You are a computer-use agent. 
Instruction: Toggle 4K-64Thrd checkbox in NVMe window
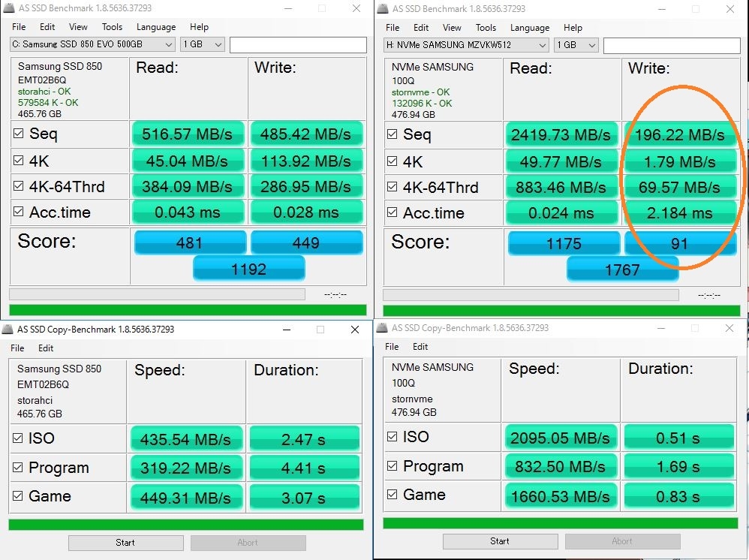(x=393, y=186)
